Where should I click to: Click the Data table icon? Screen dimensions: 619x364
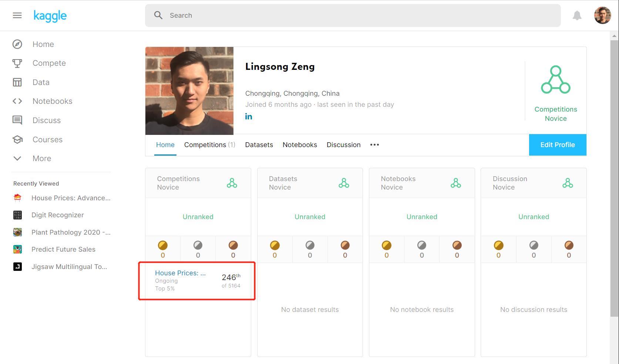[x=17, y=82]
